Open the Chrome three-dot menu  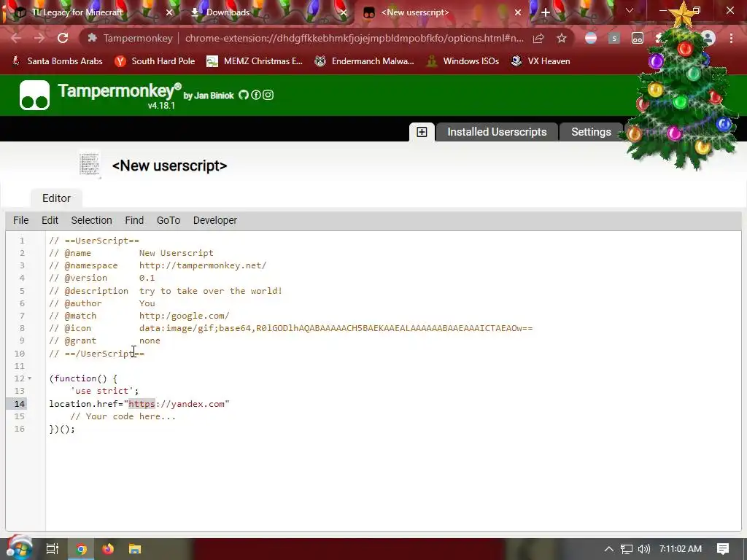click(x=731, y=38)
